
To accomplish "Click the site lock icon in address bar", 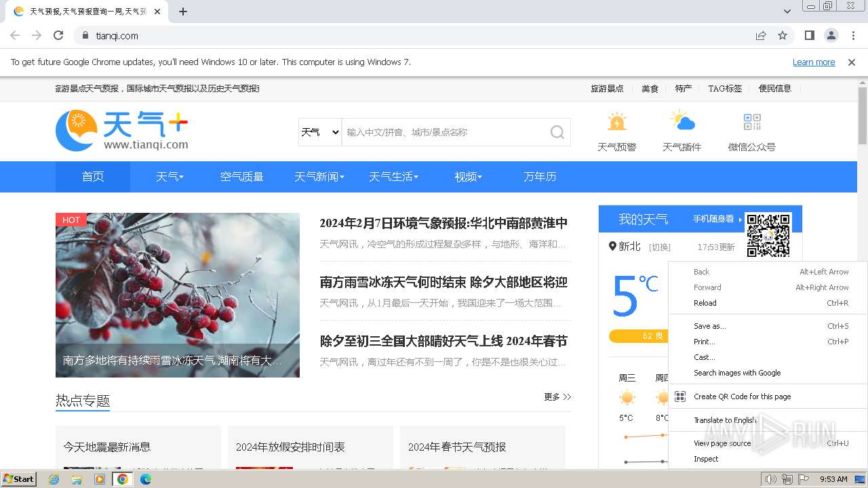I will 85,35.
